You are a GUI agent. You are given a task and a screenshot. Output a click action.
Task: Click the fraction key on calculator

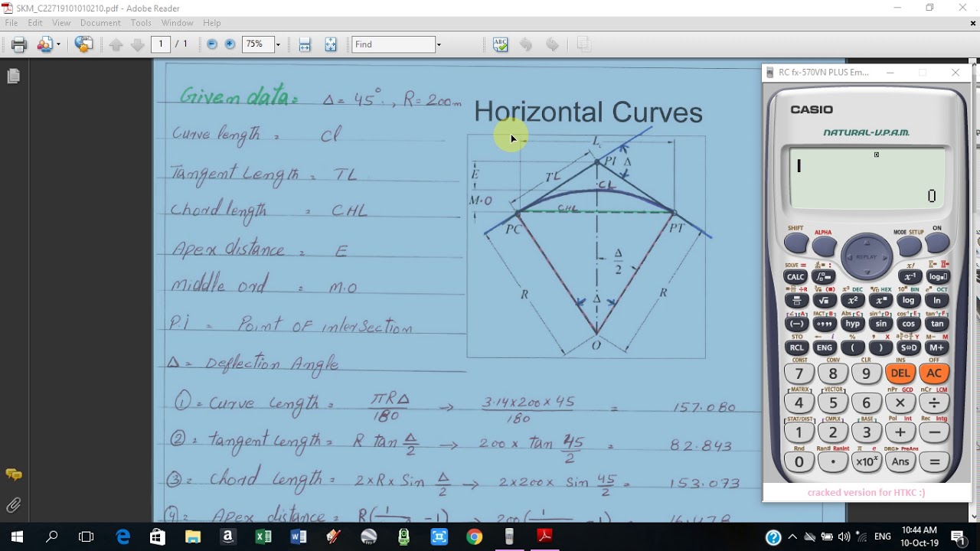coord(796,301)
